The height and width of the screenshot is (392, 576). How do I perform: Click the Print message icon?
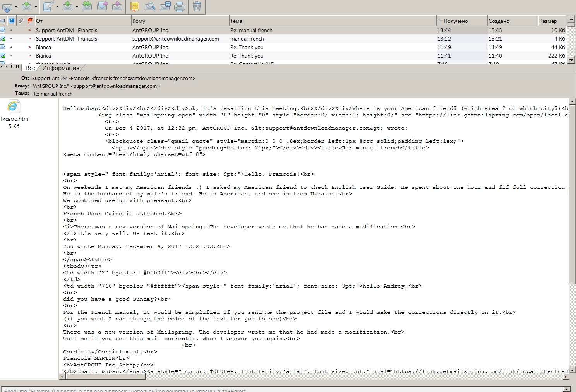click(179, 7)
